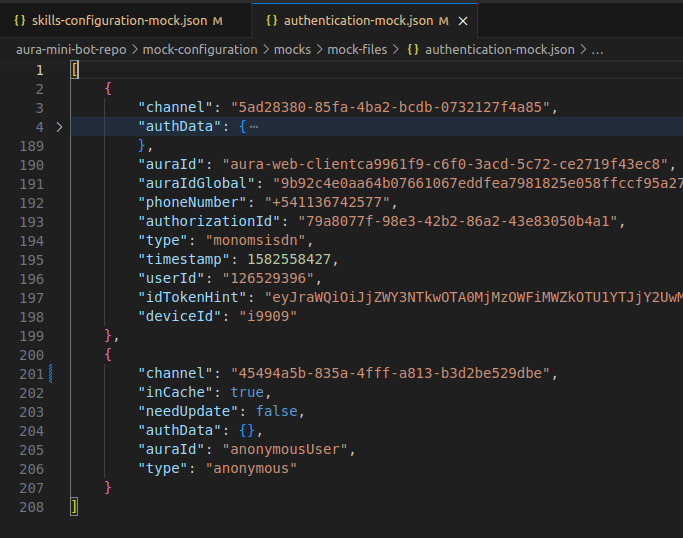The width and height of the screenshot is (683, 538).
Task: Click the needUpdate value false
Action: click(277, 411)
